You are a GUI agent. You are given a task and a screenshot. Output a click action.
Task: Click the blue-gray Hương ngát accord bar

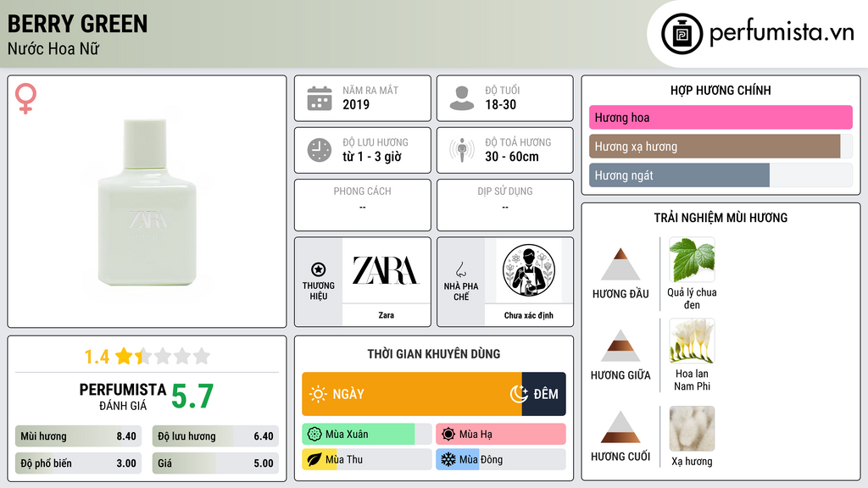click(679, 175)
